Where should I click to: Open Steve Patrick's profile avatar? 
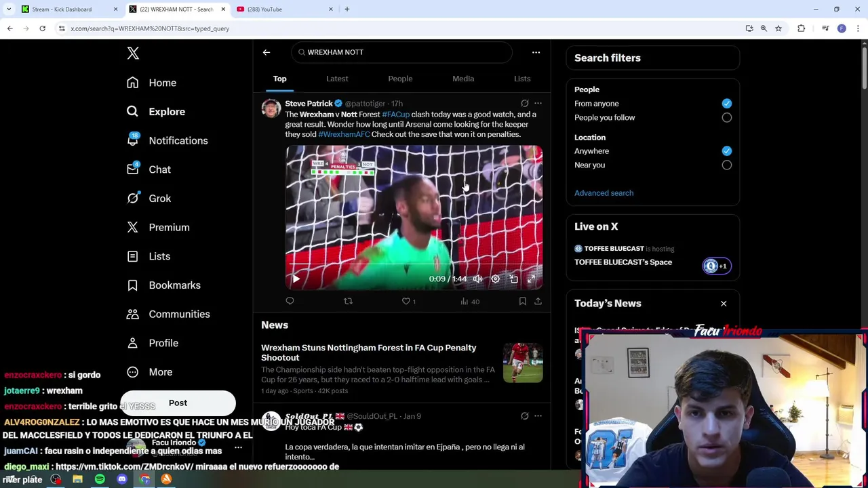[x=271, y=109]
